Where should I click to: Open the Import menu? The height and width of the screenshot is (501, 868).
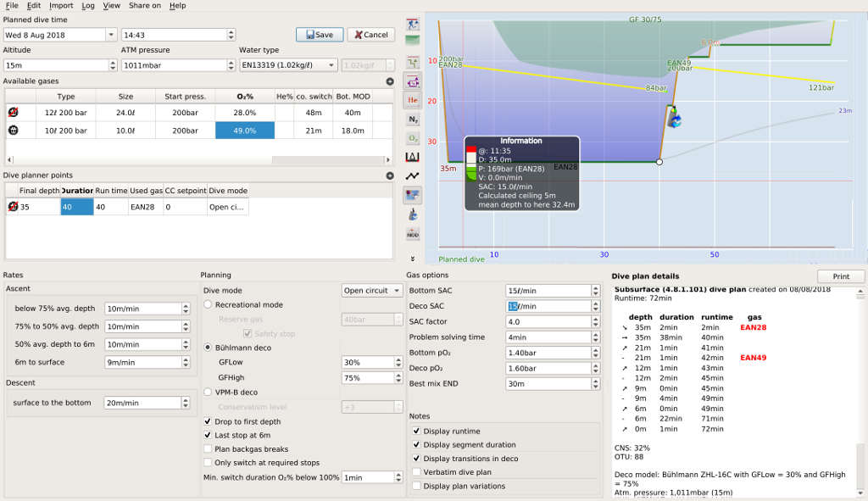click(x=59, y=6)
